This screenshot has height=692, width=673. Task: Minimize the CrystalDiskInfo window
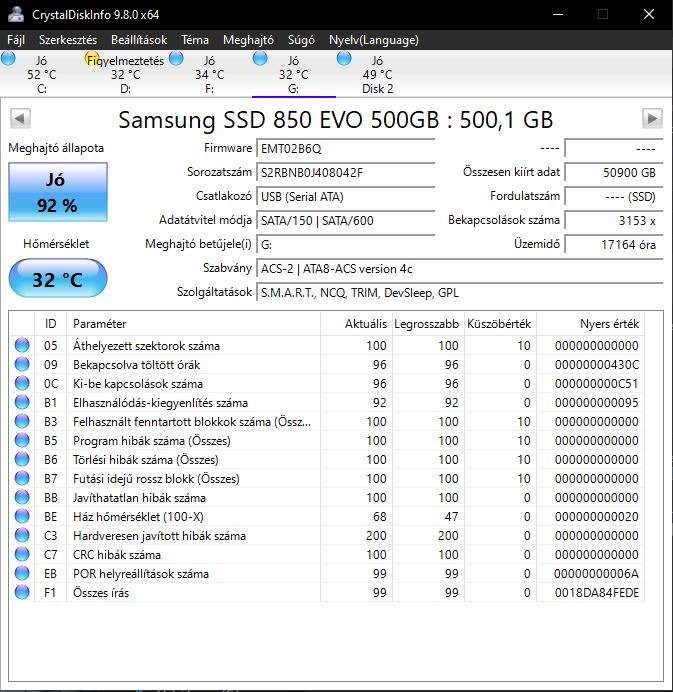(x=558, y=14)
